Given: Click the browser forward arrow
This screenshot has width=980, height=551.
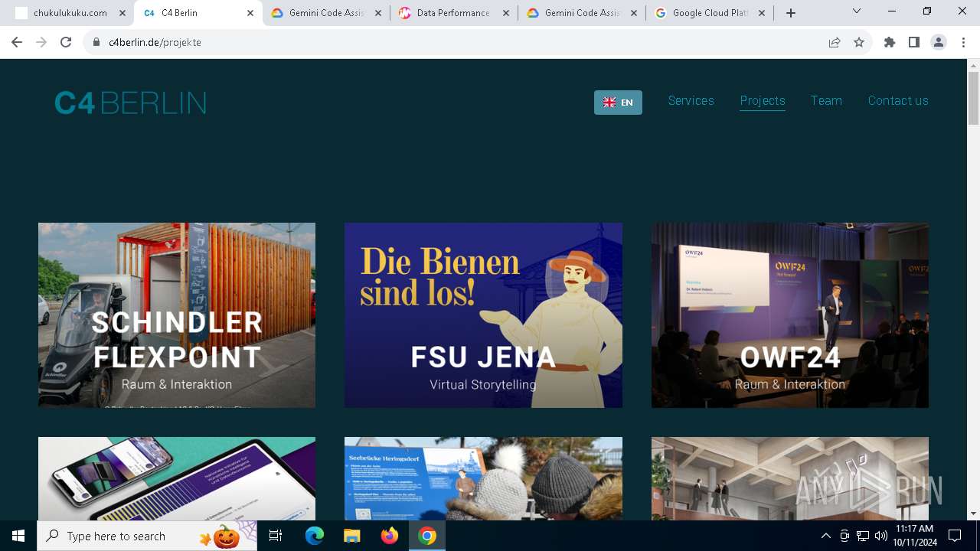Looking at the screenshot, I should click(41, 42).
